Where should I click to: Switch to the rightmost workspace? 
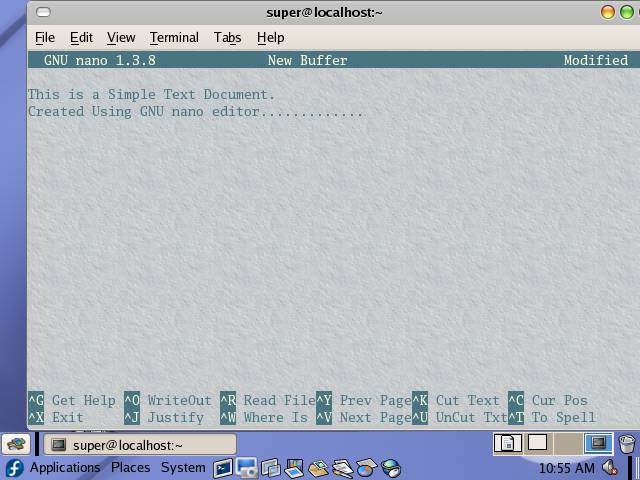(598, 443)
